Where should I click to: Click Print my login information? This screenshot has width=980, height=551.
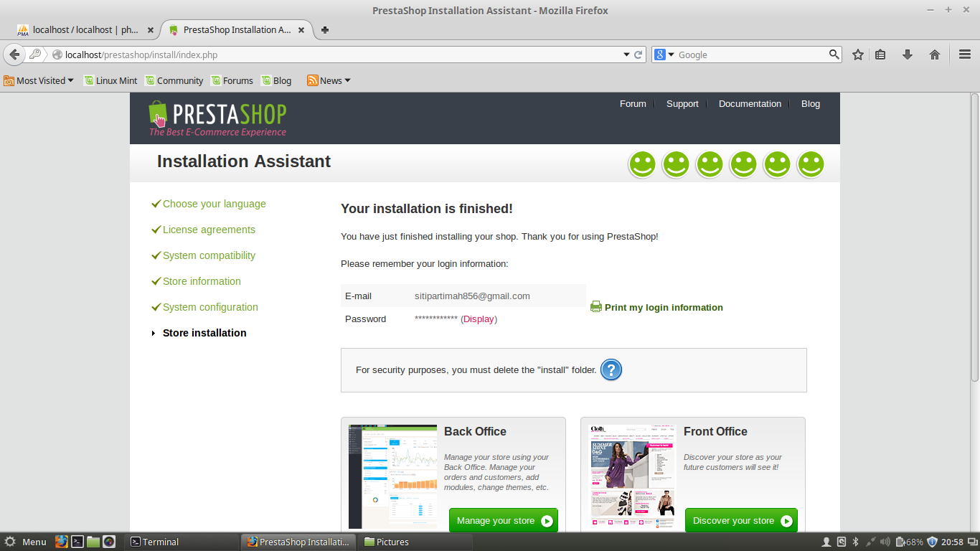[664, 308]
